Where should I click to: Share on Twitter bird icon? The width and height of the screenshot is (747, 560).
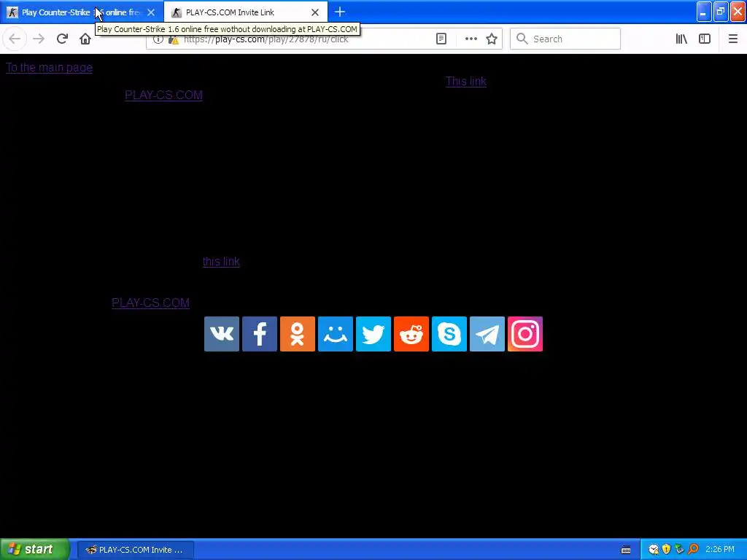click(373, 334)
